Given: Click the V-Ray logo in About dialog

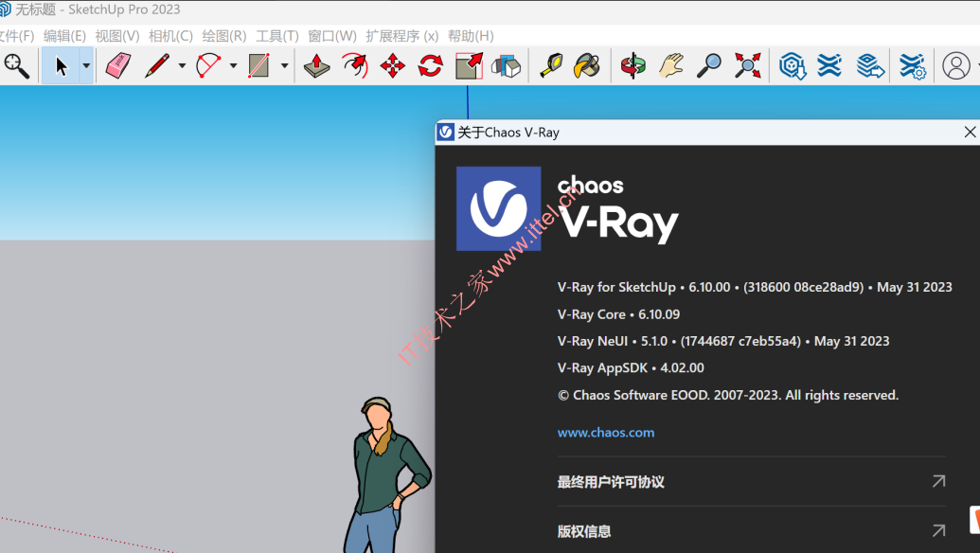Looking at the screenshot, I should point(498,208).
